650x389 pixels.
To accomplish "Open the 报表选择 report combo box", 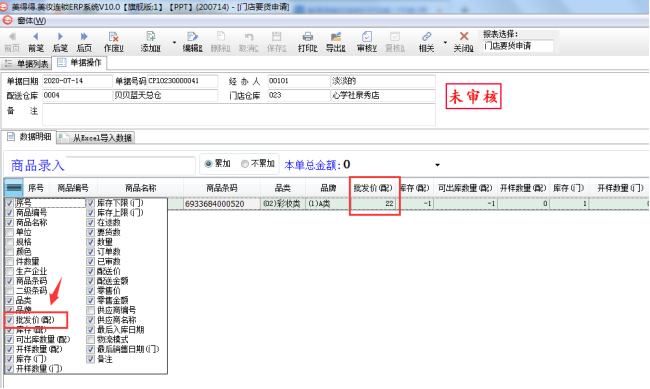I will pyautogui.click(x=518, y=46).
